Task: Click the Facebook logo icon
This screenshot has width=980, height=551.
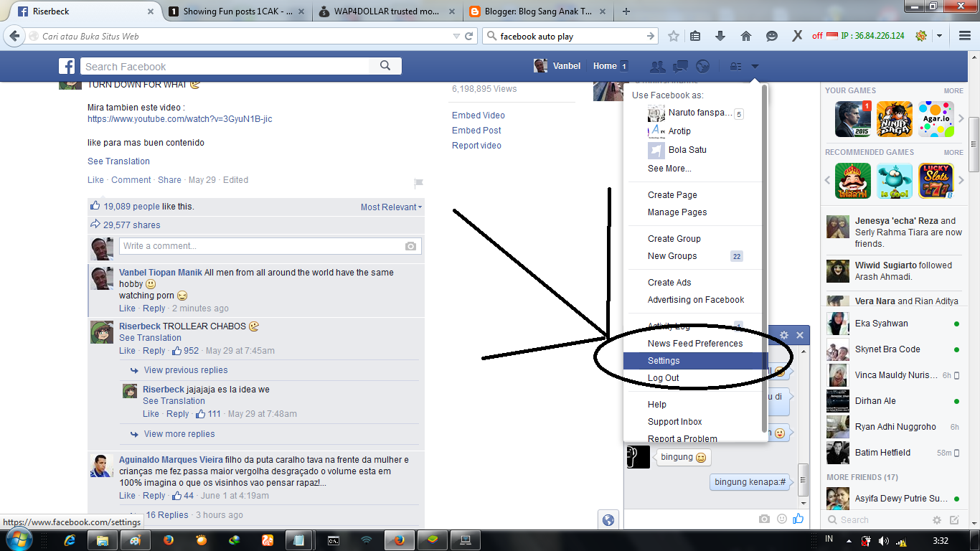Action: click(67, 67)
